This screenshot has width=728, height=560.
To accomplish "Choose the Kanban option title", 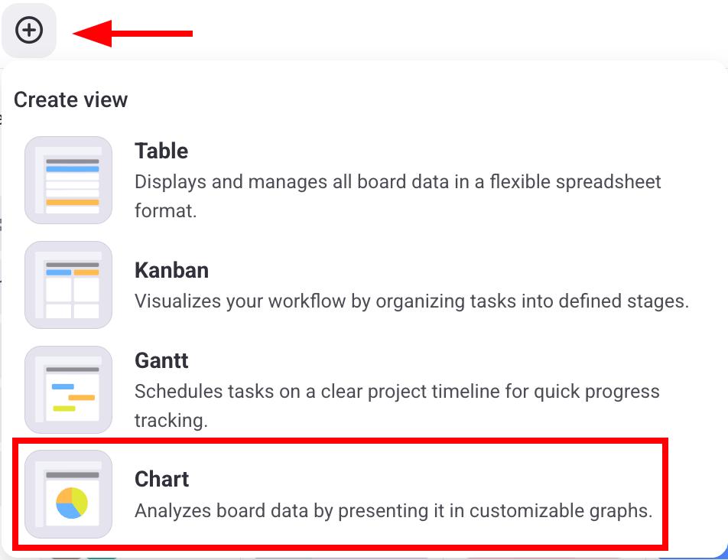I will click(x=171, y=270).
